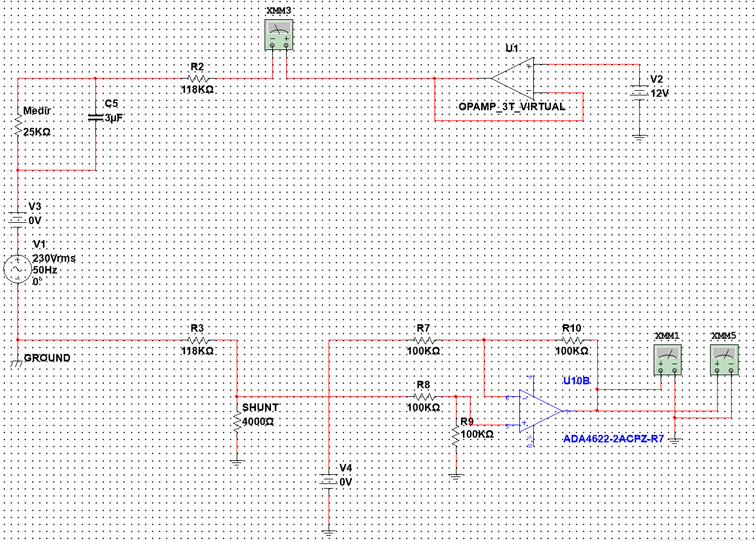
Task: Click the Medir reference label
Action: click(37, 111)
